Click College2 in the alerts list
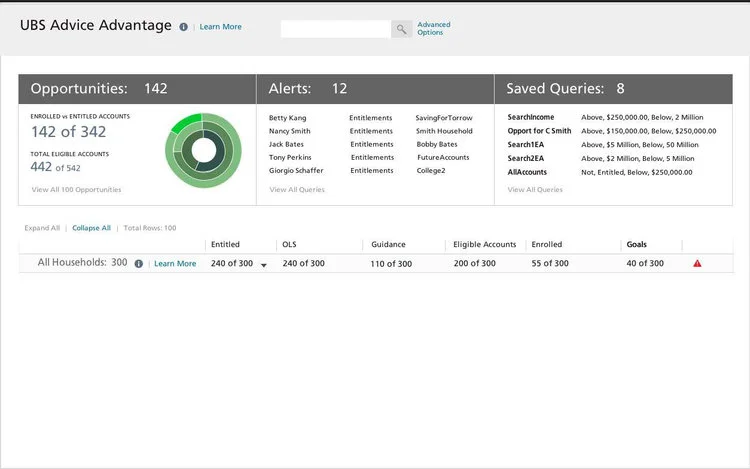 pos(431,170)
